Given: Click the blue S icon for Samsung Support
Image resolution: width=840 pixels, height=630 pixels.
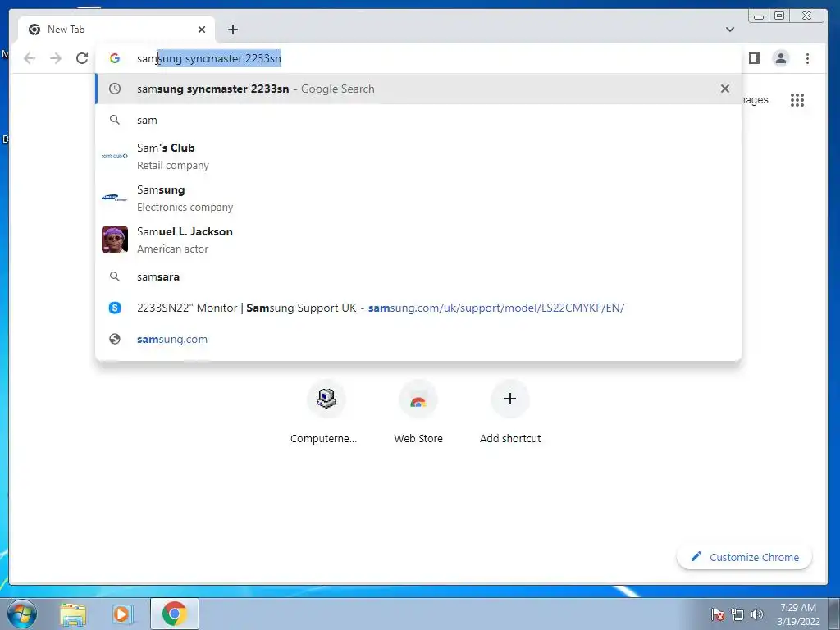Looking at the screenshot, I should [115, 308].
